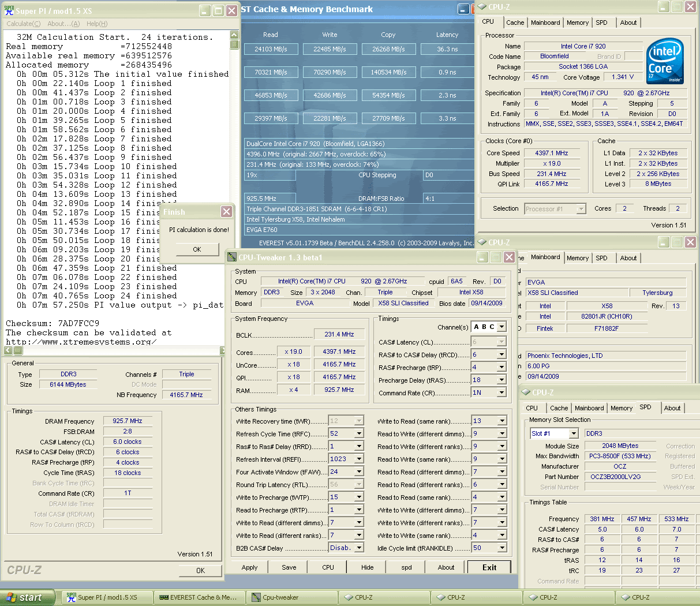Click the spd button in CPU-Tweaker

click(406, 567)
